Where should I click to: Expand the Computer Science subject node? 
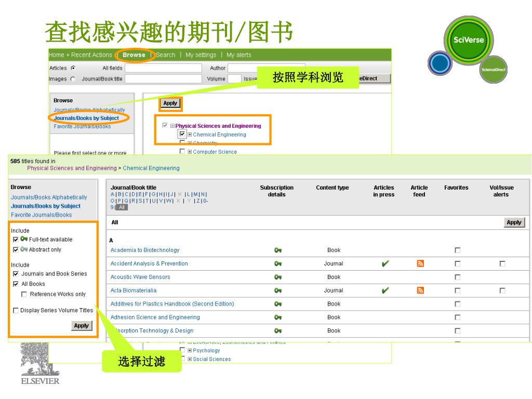pyautogui.click(x=190, y=152)
